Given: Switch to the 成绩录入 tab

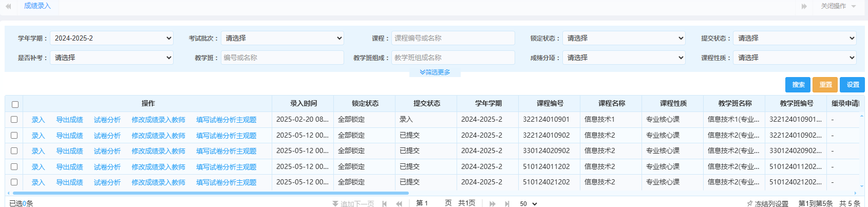Looking at the screenshot, I should (37, 6).
